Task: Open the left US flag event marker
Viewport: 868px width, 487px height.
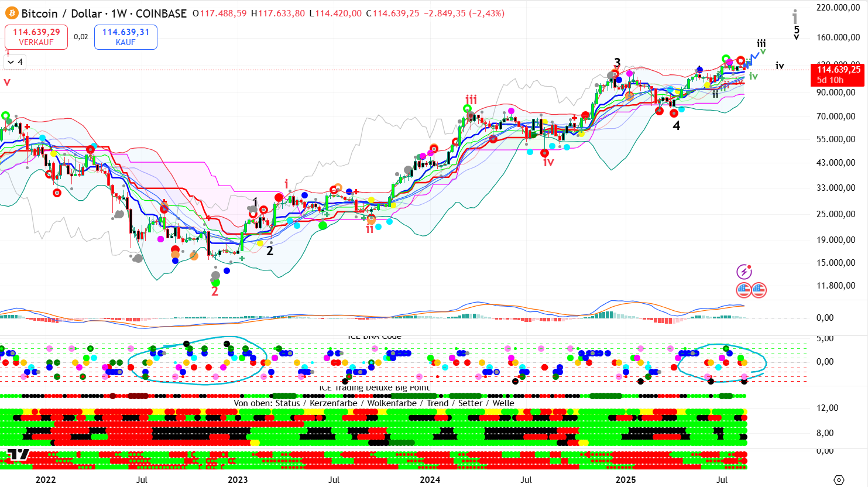Action: [743, 290]
